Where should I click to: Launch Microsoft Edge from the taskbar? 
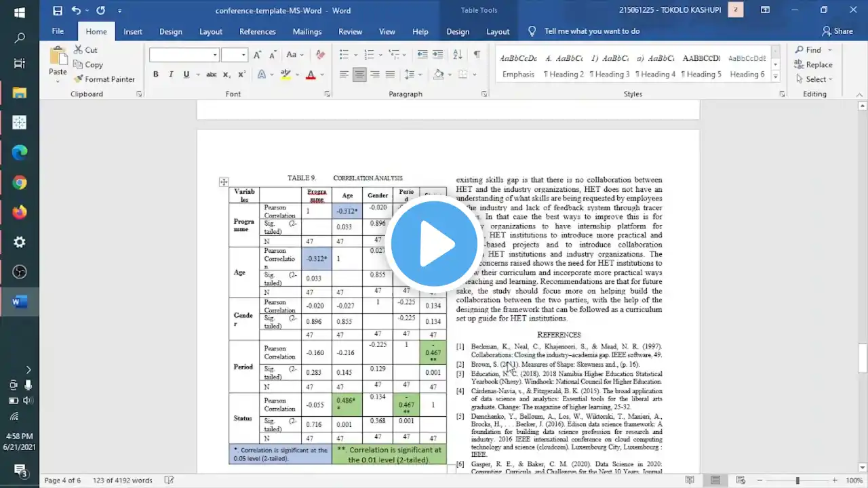(x=20, y=152)
